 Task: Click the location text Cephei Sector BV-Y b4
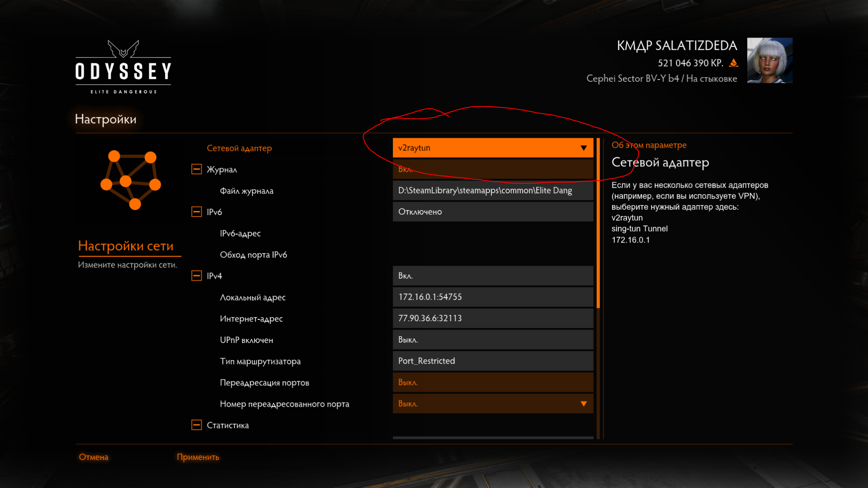click(632, 79)
